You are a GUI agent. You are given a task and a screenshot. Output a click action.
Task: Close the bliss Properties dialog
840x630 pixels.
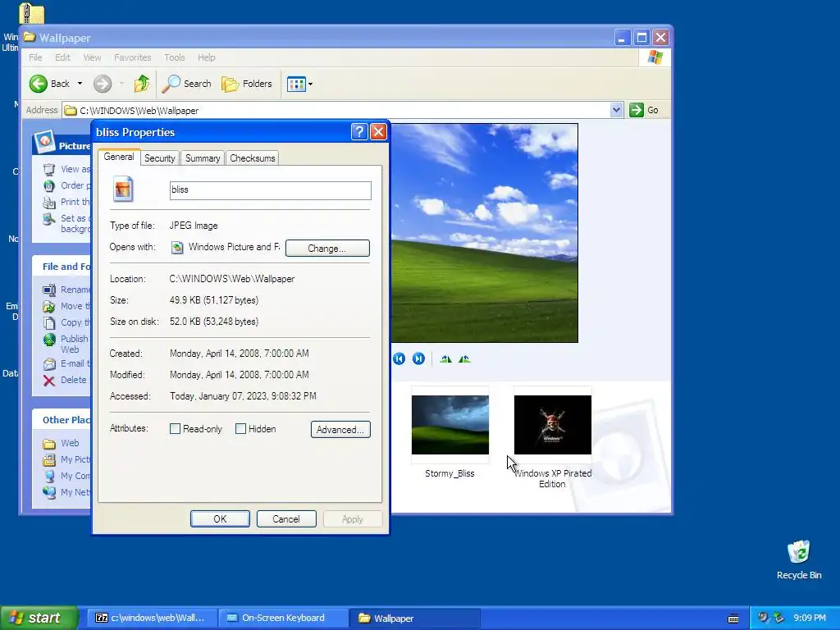(378, 132)
